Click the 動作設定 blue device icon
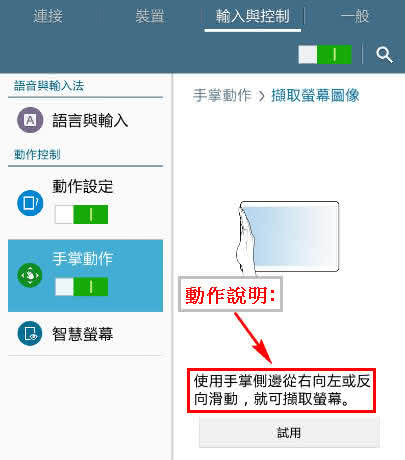The width and height of the screenshot is (405, 460). point(30,203)
